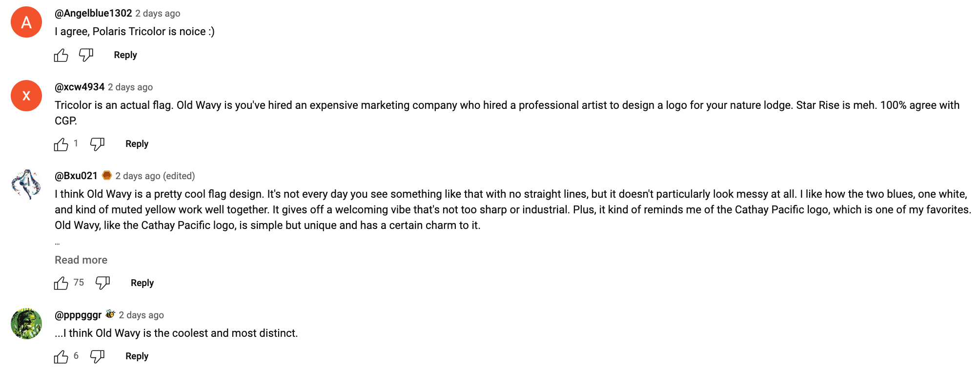This screenshot has width=980, height=371.
Task: Expand @Bxu021's comment with Read more
Action: pyautogui.click(x=81, y=260)
